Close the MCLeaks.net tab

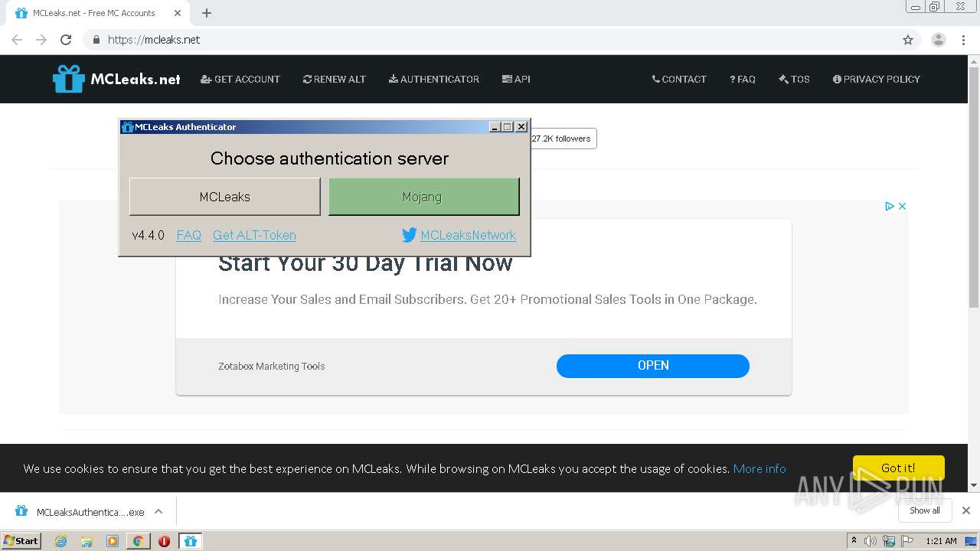[x=178, y=13]
